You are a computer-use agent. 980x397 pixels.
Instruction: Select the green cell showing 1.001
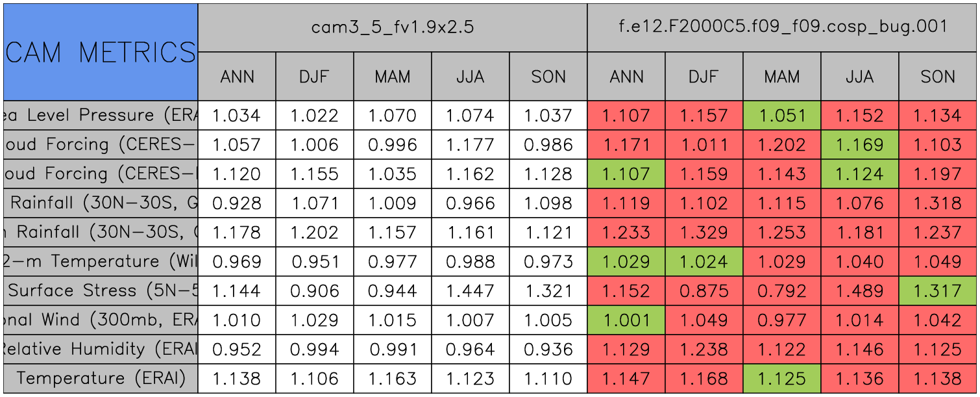(x=626, y=320)
